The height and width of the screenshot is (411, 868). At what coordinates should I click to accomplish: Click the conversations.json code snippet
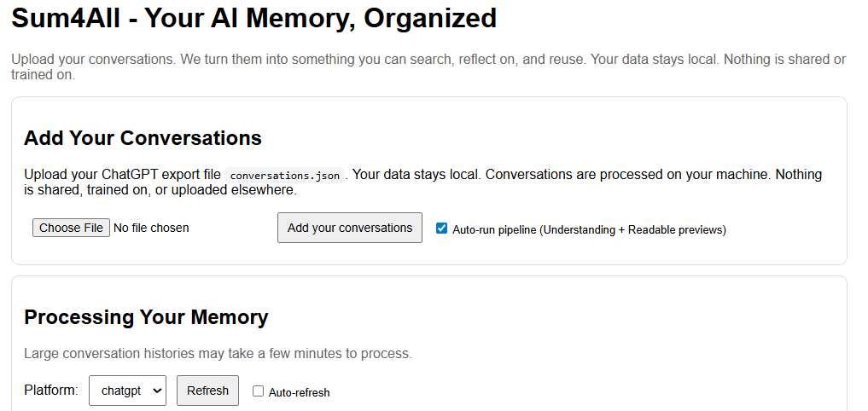(x=285, y=176)
